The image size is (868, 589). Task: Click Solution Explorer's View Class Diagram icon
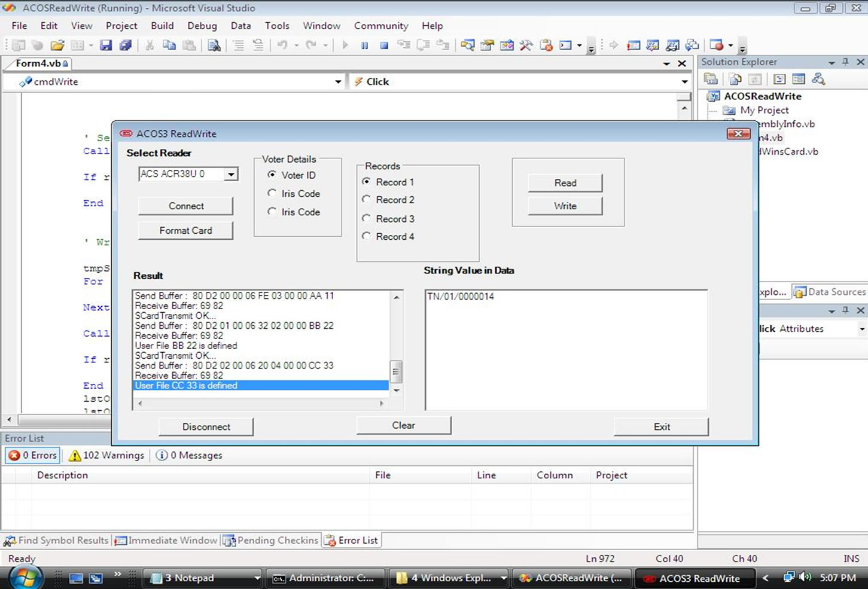[x=818, y=79]
